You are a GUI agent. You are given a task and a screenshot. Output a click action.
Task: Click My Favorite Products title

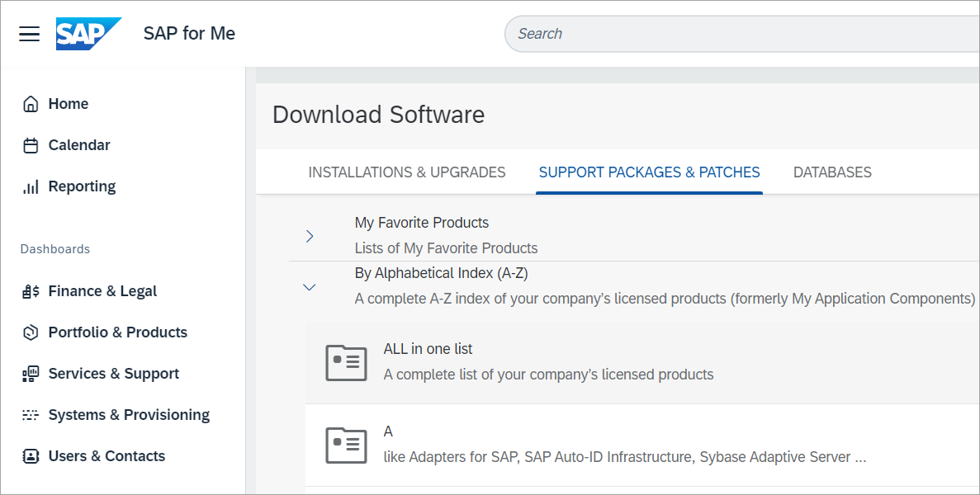[422, 223]
